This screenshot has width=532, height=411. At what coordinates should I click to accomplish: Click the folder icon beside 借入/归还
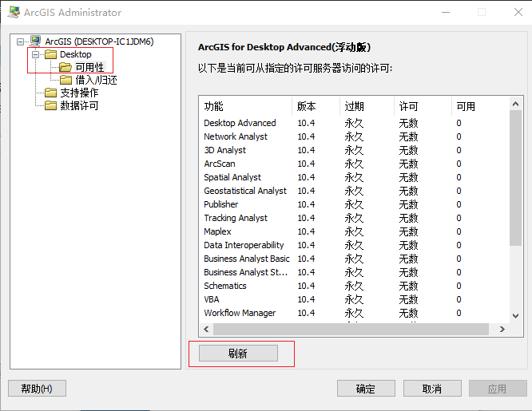(x=66, y=80)
